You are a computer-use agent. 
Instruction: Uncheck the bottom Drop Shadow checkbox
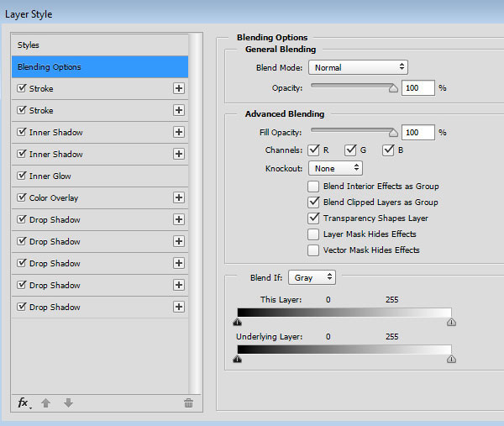(x=22, y=307)
